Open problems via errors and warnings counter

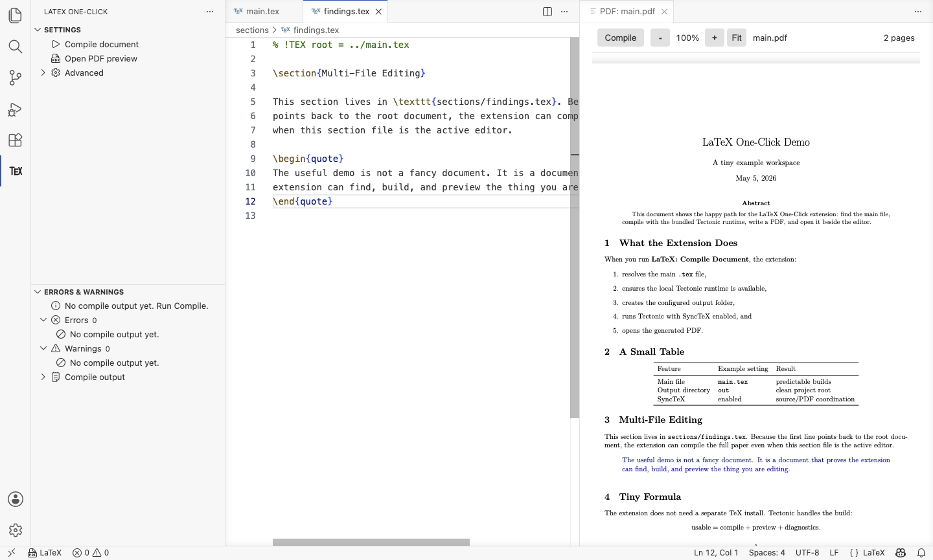pos(91,553)
